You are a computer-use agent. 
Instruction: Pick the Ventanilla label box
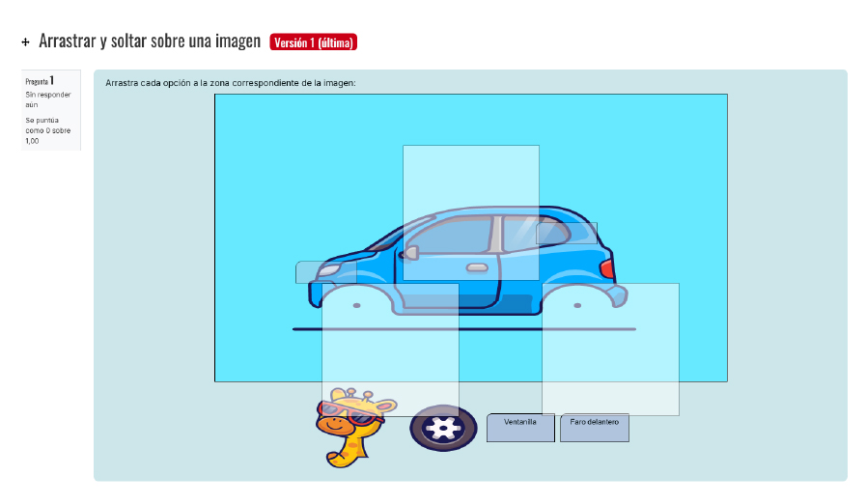(520, 428)
